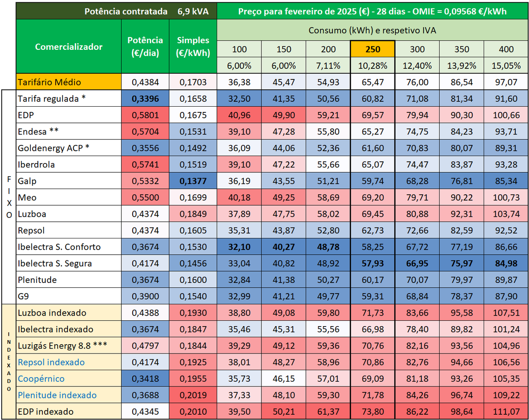Screen dimensions: 529x420
Task: Select the G9 supplier cell
Action: (x=69, y=296)
